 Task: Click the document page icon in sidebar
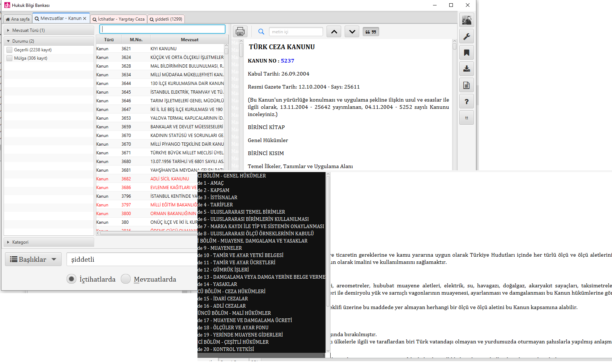[467, 85]
